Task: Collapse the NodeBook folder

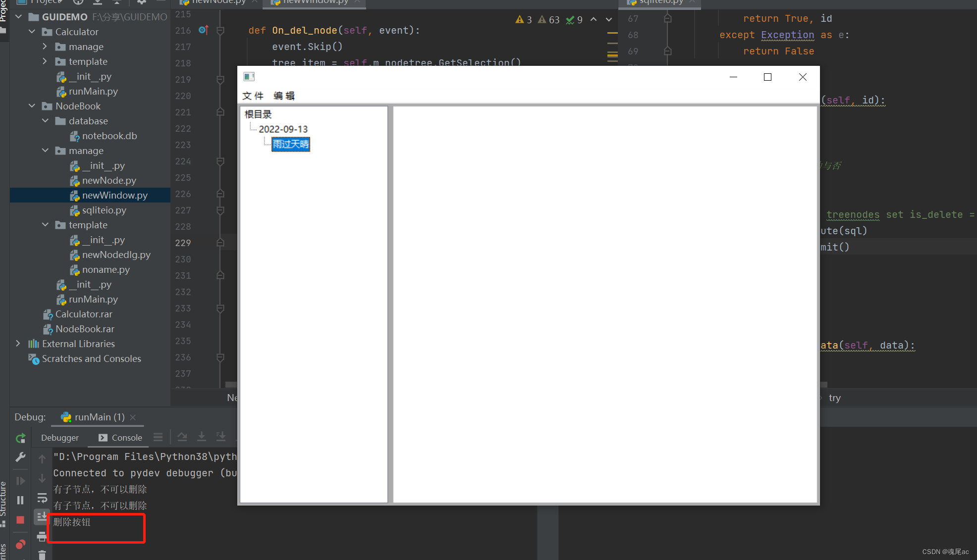Action: click(x=32, y=106)
